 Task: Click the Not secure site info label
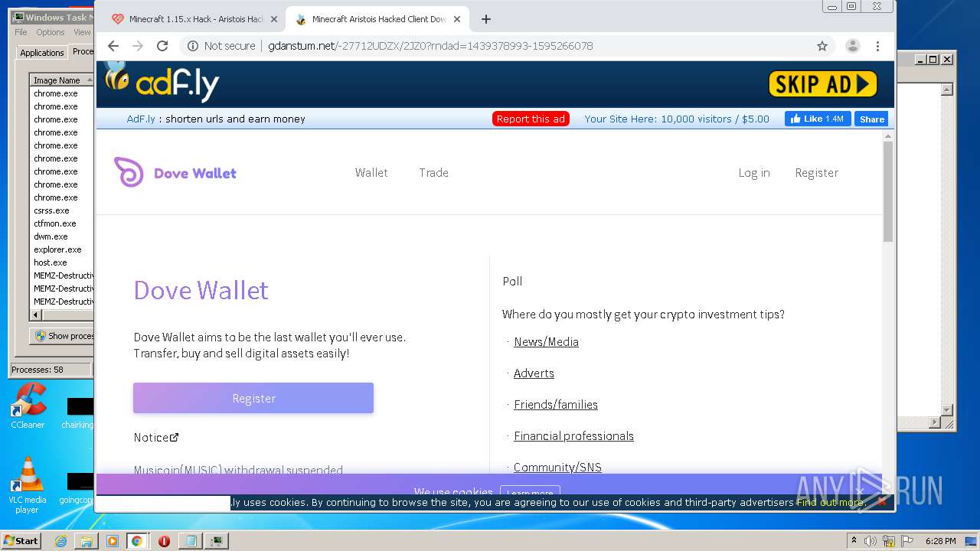click(221, 46)
